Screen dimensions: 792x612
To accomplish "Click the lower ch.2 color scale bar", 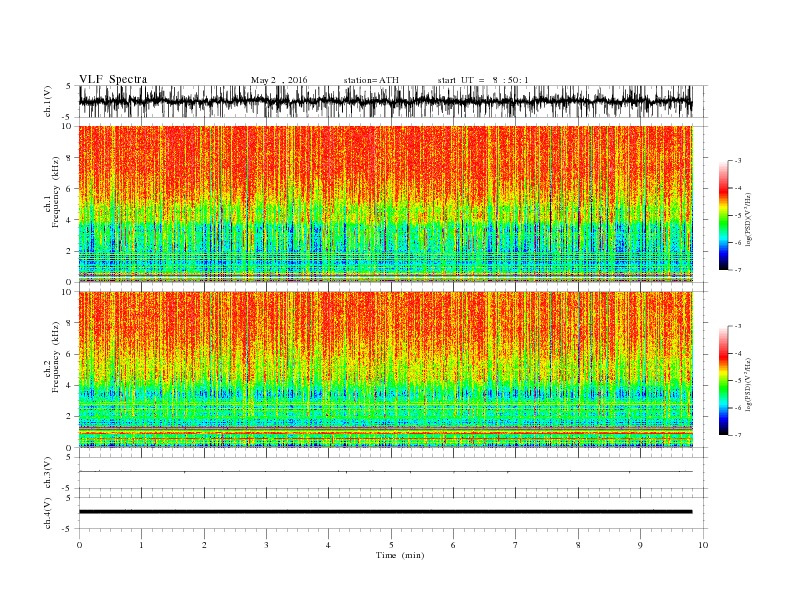I will [x=723, y=381].
